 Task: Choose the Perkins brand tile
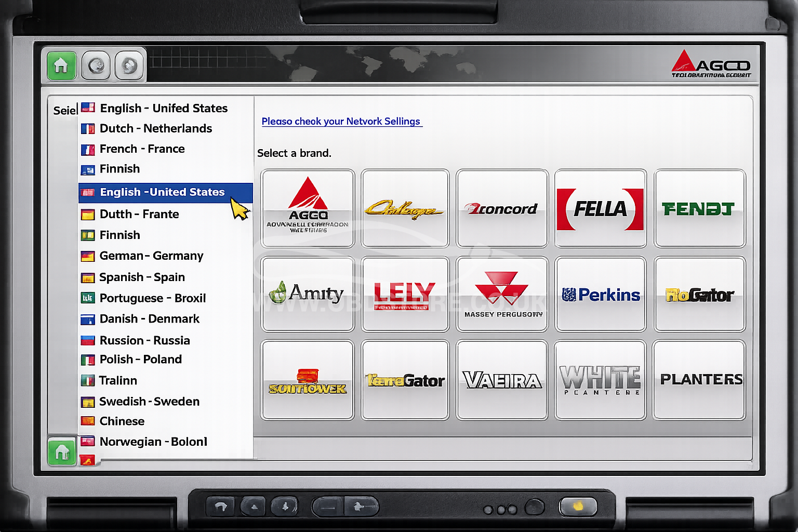600,294
